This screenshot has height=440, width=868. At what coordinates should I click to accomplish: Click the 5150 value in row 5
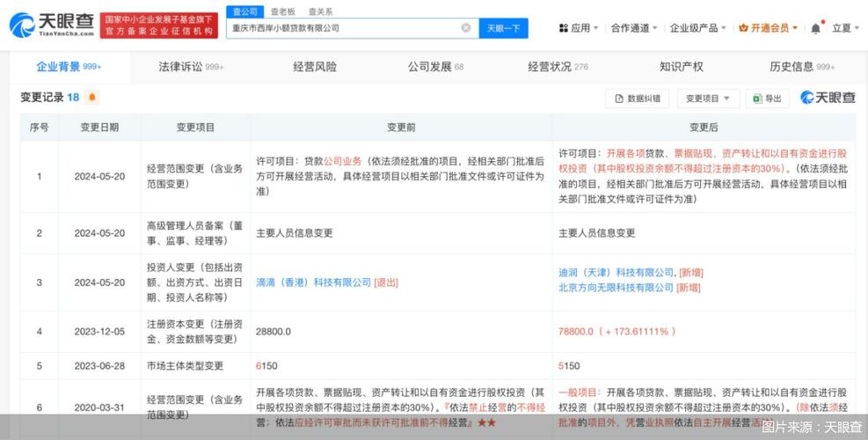pyautogui.click(x=569, y=366)
